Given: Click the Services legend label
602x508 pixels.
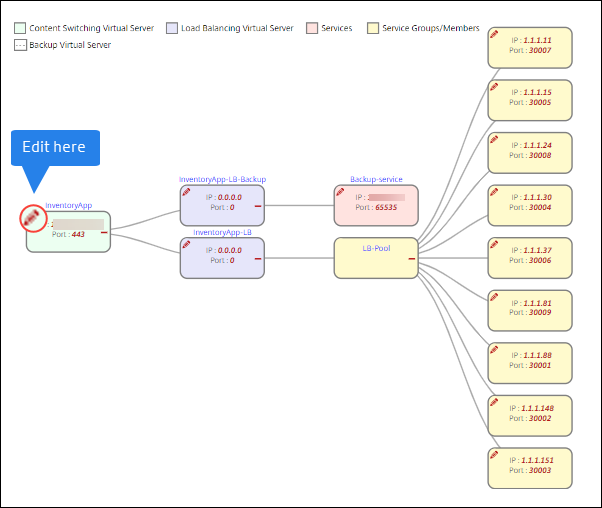Looking at the screenshot, I should (x=337, y=28).
